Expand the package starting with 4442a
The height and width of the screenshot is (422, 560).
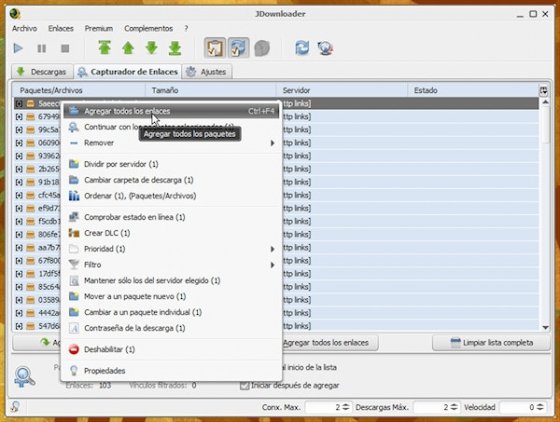click(x=19, y=313)
